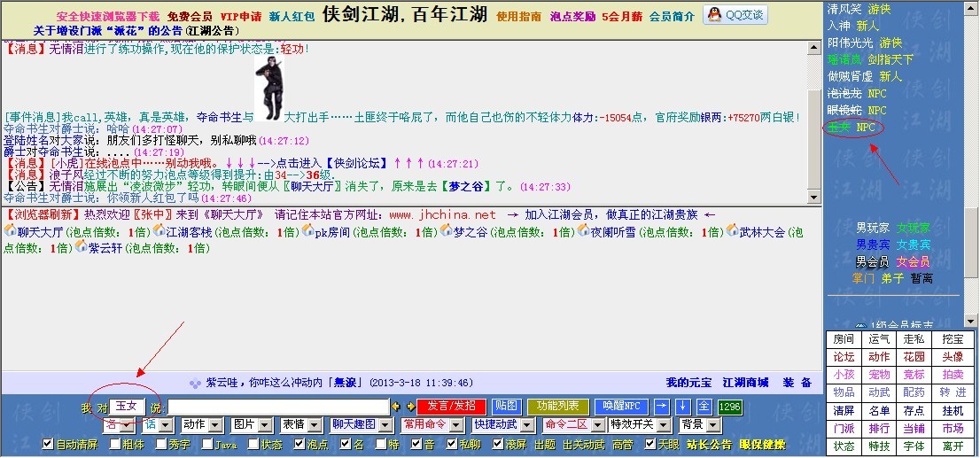Click the blue ↓ arrow button
980x458 pixels.
click(682, 406)
